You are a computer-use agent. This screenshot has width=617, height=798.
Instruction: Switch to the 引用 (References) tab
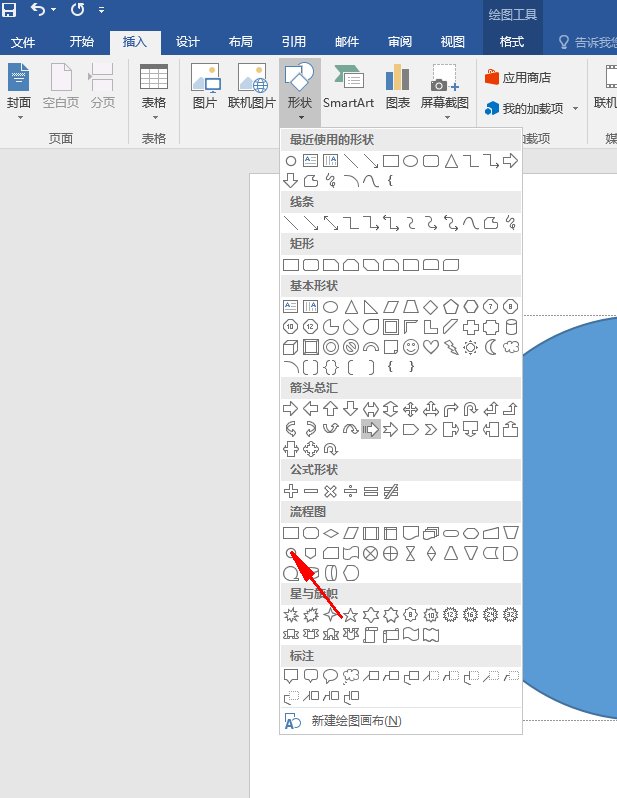point(294,42)
